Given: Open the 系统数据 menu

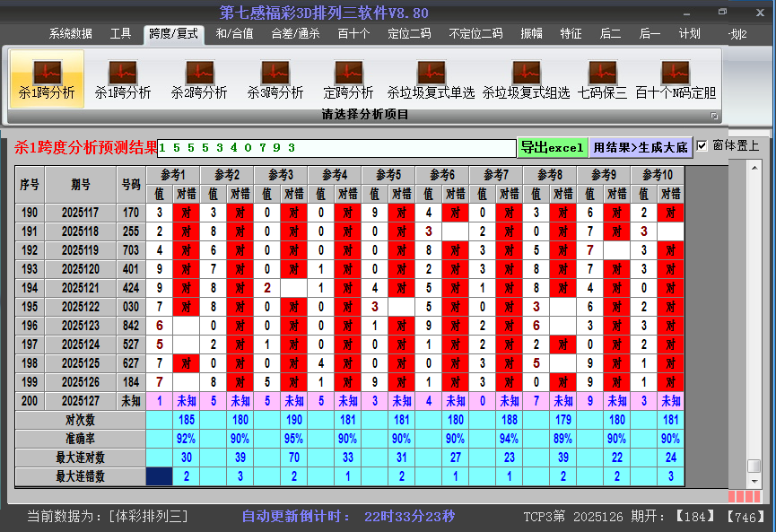Looking at the screenshot, I should [x=70, y=34].
